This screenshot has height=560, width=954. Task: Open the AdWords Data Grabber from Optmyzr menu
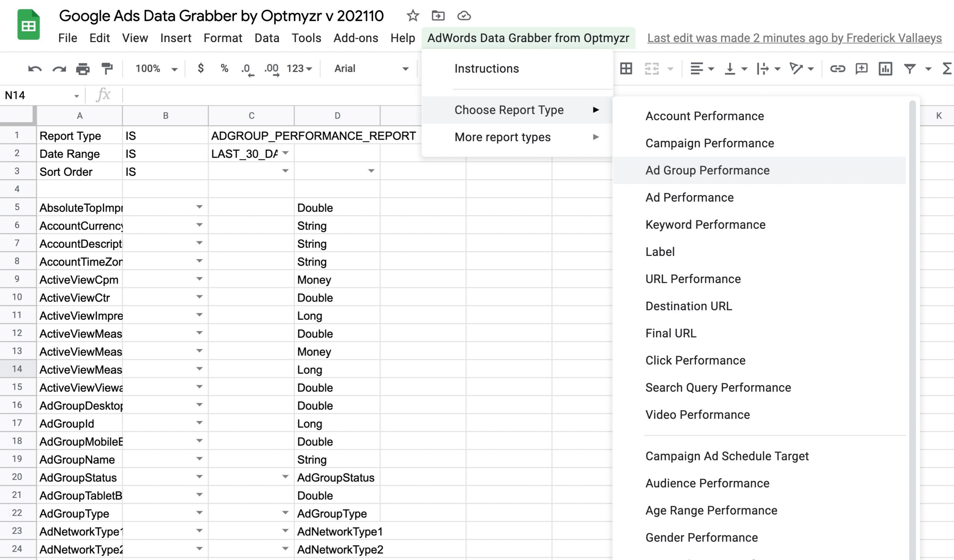(528, 38)
